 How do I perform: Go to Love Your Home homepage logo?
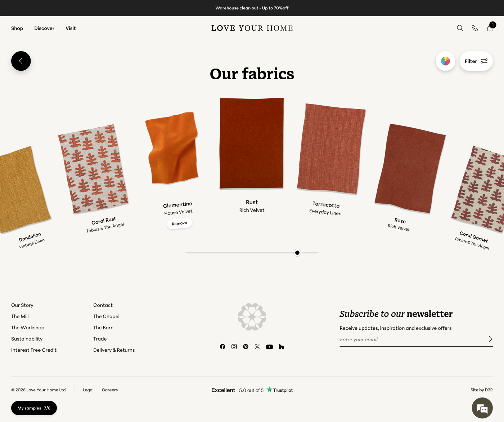coord(252,28)
